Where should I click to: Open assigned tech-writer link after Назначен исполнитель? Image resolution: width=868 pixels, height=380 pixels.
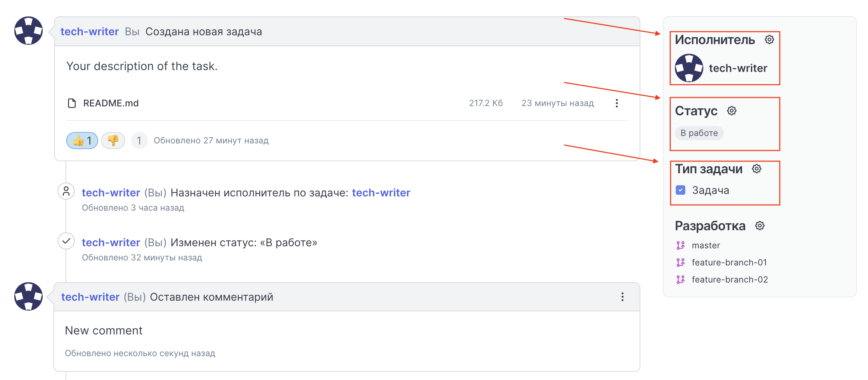(381, 192)
